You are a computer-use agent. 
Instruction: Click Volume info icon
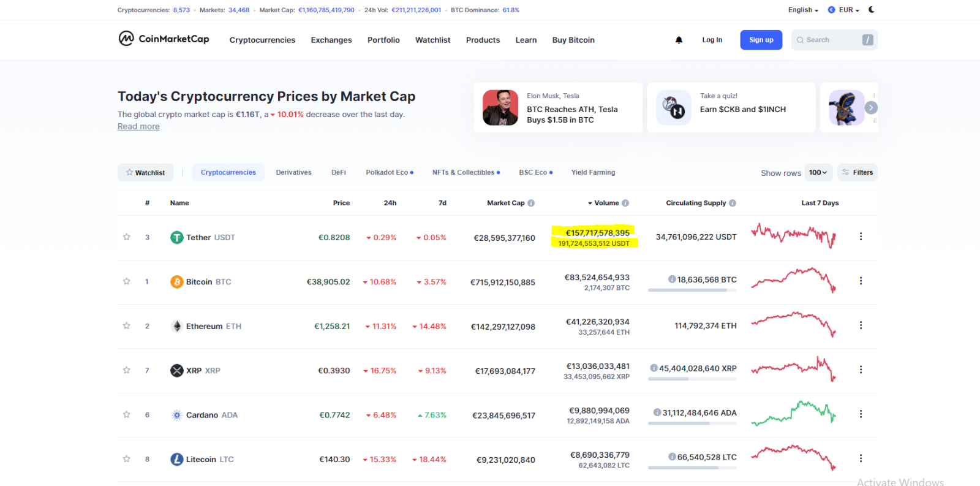[625, 203]
